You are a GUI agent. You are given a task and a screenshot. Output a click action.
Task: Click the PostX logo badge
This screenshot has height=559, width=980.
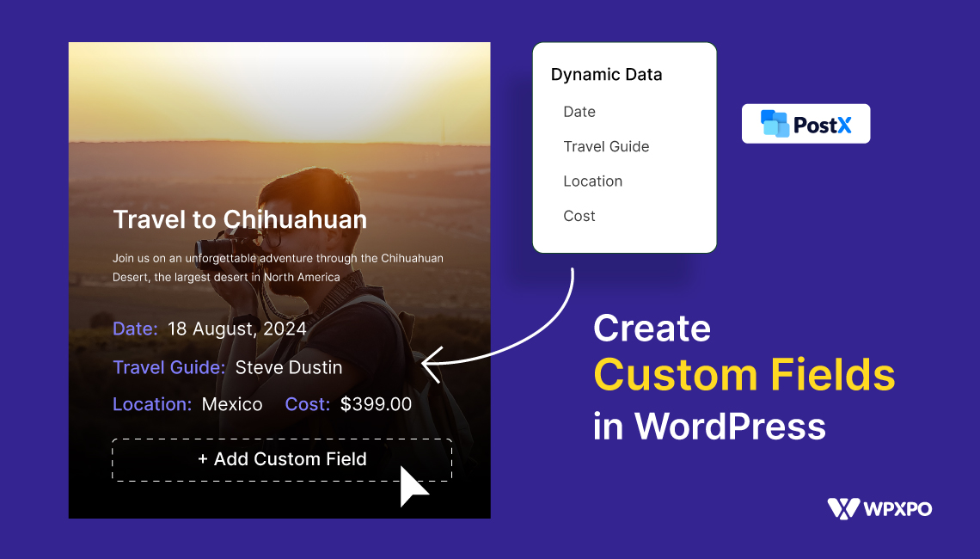pyautogui.click(x=805, y=124)
